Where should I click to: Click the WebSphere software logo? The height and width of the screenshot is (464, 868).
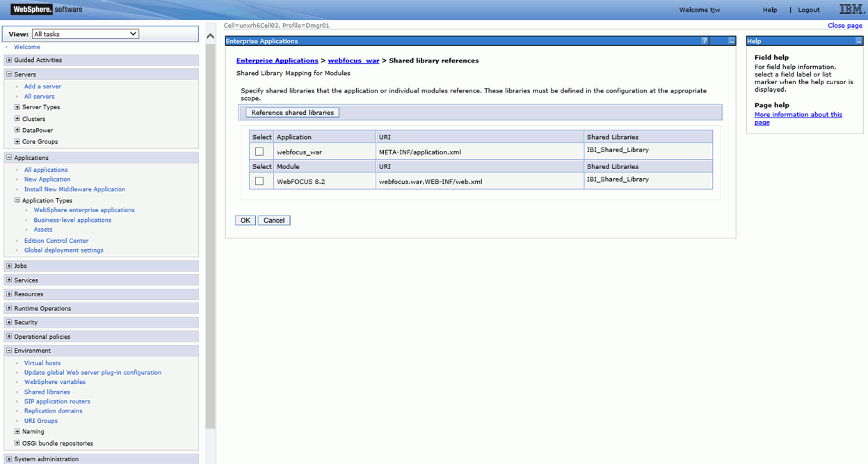pyautogui.click(x=47, y=9)
